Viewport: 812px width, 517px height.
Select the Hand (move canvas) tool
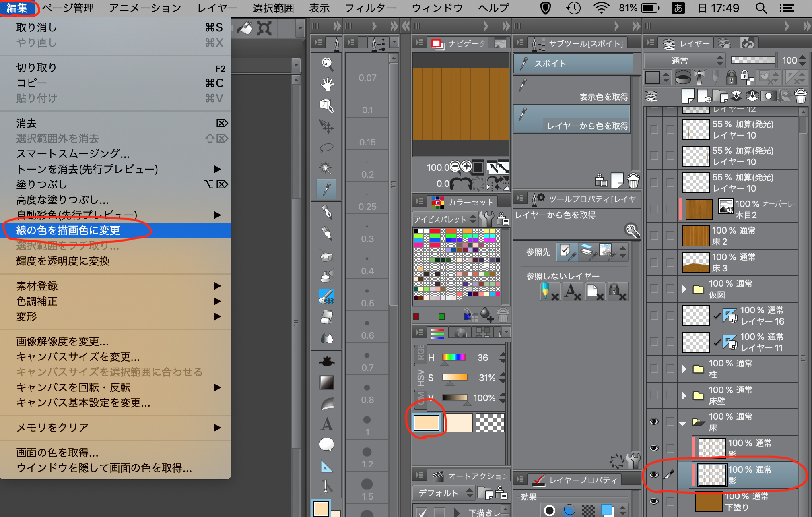(x=327, y=84)
